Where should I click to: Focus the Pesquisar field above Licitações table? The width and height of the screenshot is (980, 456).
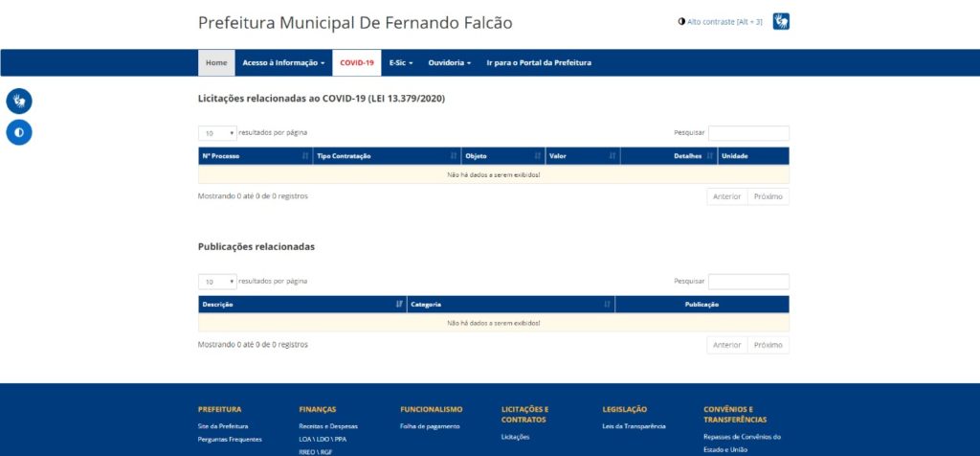[x=748, y=133]
